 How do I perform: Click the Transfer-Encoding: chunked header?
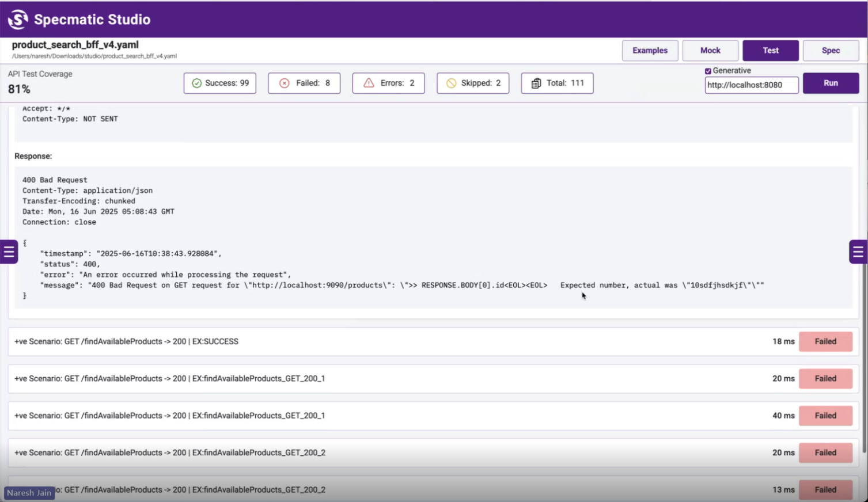pyautogui.click(x=79, y=201)
